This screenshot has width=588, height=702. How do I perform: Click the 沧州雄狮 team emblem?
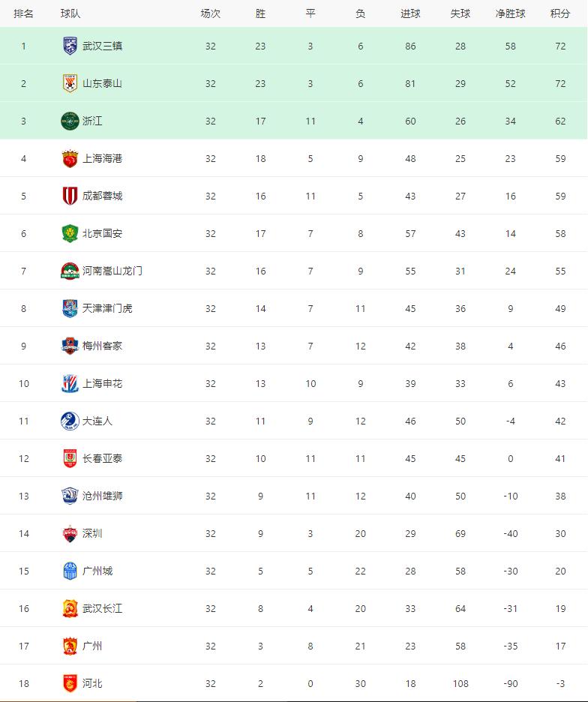click(70, 496)
